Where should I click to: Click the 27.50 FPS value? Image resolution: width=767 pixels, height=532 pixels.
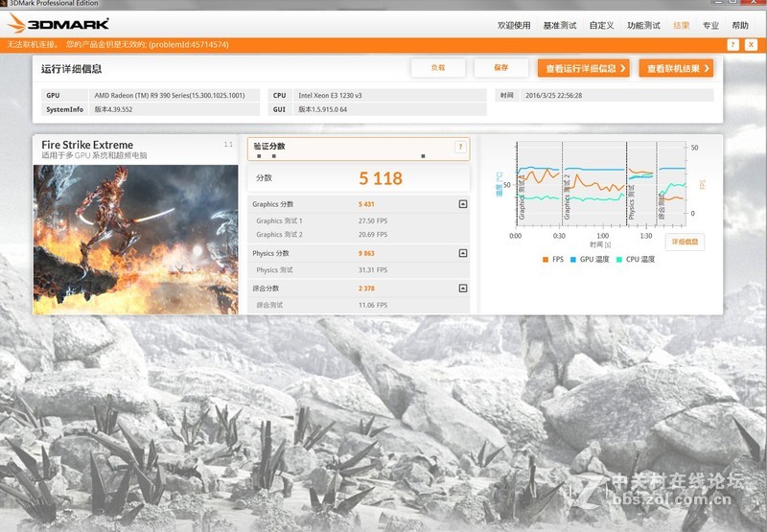pyautogui.click(x=373, y=221)
